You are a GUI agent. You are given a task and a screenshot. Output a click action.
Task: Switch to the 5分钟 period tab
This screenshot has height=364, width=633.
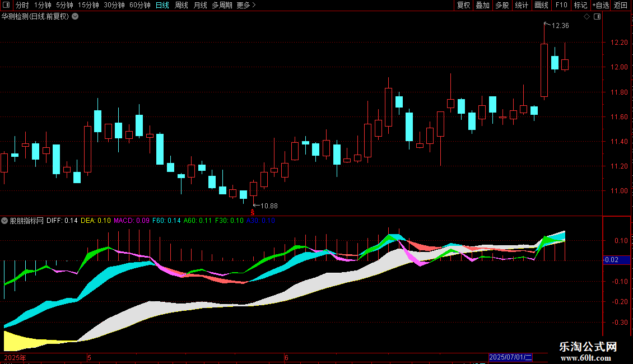point(64,5)
